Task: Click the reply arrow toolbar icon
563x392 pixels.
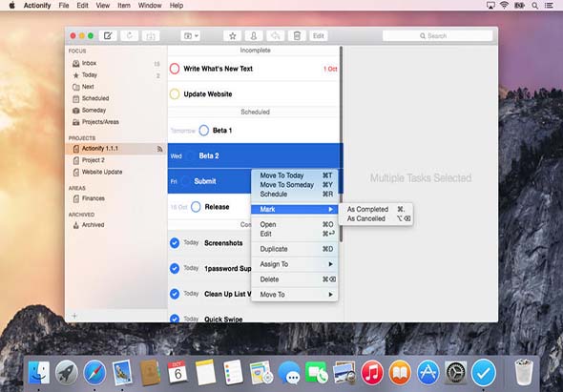Action: (x=276, y=36)
